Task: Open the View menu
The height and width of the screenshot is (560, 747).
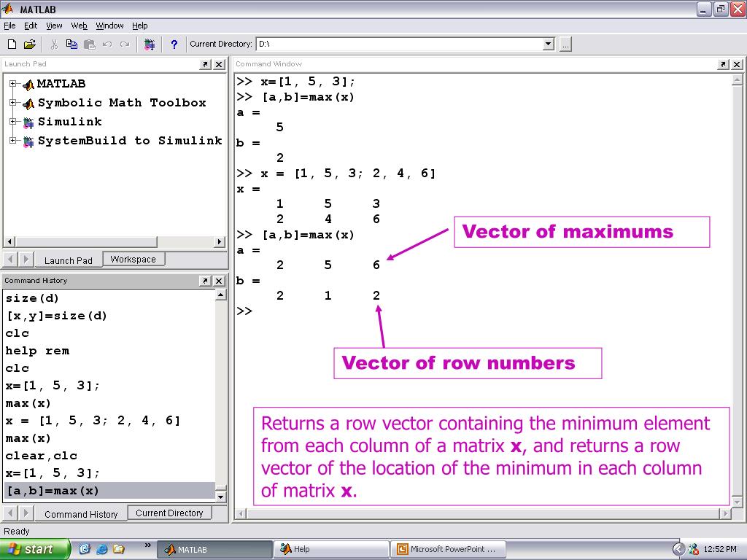Action: pos(54,26)
